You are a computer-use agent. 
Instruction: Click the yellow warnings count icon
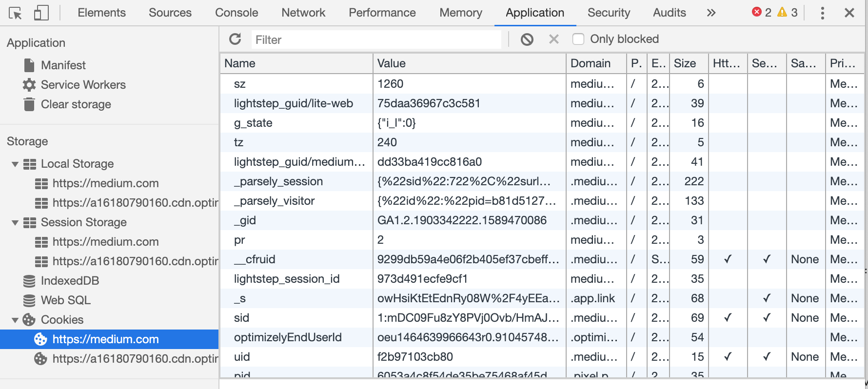click(782, 12)
